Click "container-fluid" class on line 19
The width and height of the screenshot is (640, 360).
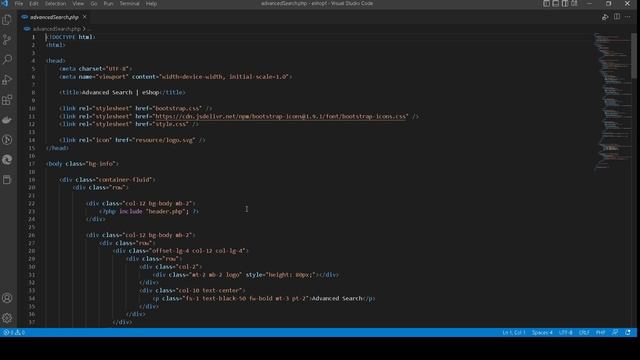tap(125, 180)
